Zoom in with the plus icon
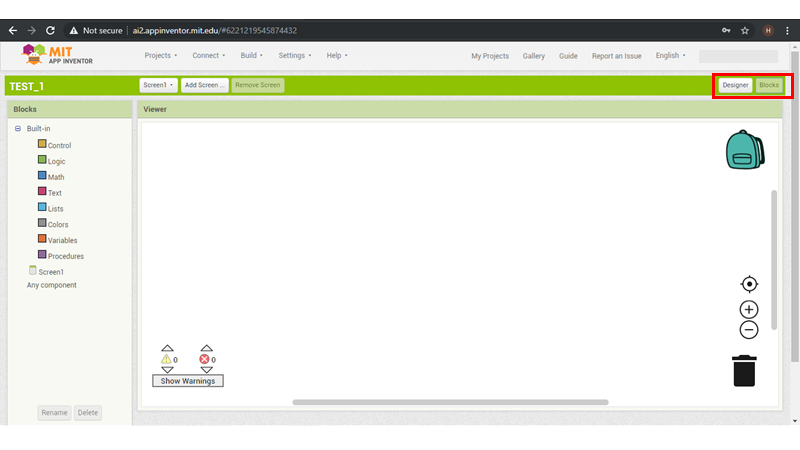The image size is (800, 450). coord(749,310)
